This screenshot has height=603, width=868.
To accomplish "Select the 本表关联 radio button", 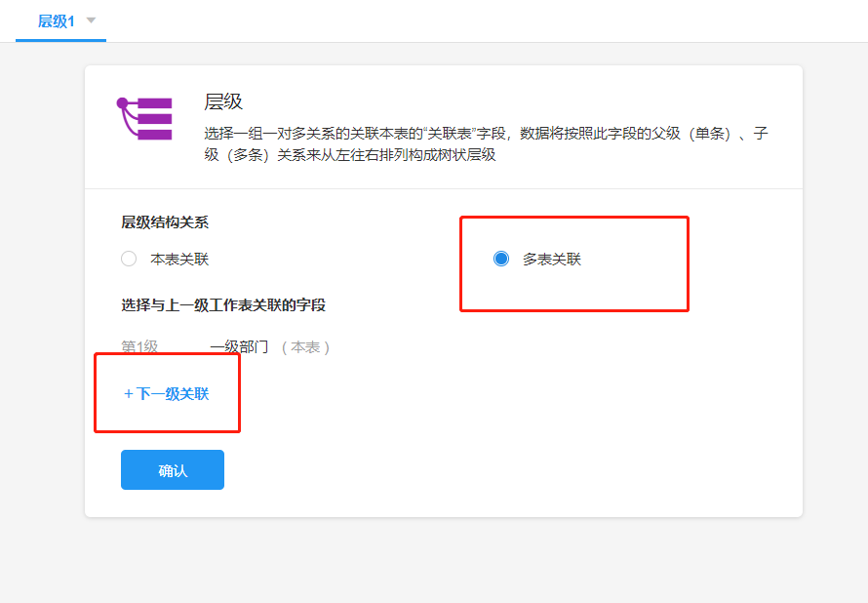I will click(x=129, y=260).
